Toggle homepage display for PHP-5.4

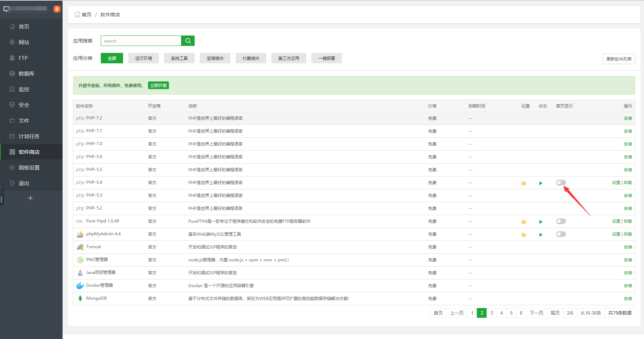tap(561, 183)
